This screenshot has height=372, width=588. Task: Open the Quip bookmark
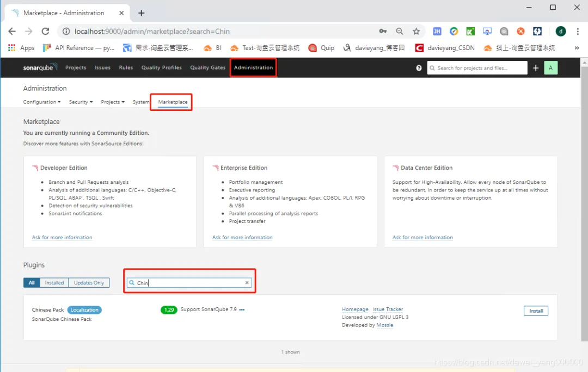coord(321,48)
